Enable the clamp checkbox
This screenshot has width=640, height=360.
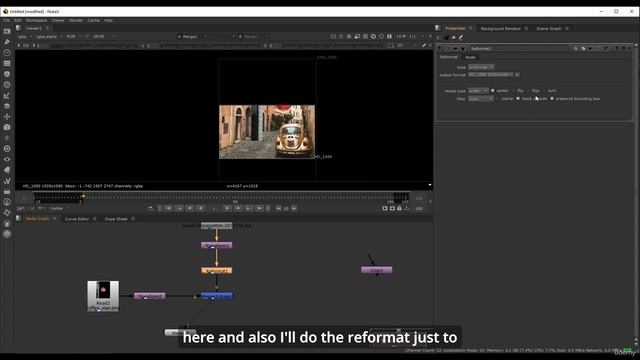point(498,99)
